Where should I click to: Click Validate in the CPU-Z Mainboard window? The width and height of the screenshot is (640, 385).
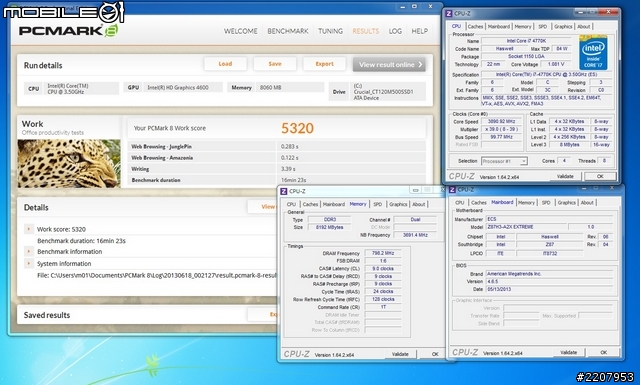pos(569,352)
